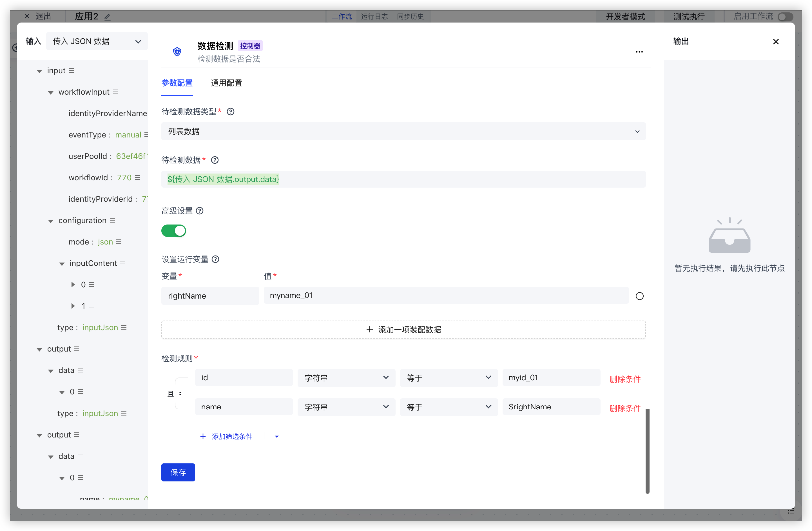Screen dimensions: 812x531
Task: Click 删除条件 for the id rule
Action: [x=625, y=379]
